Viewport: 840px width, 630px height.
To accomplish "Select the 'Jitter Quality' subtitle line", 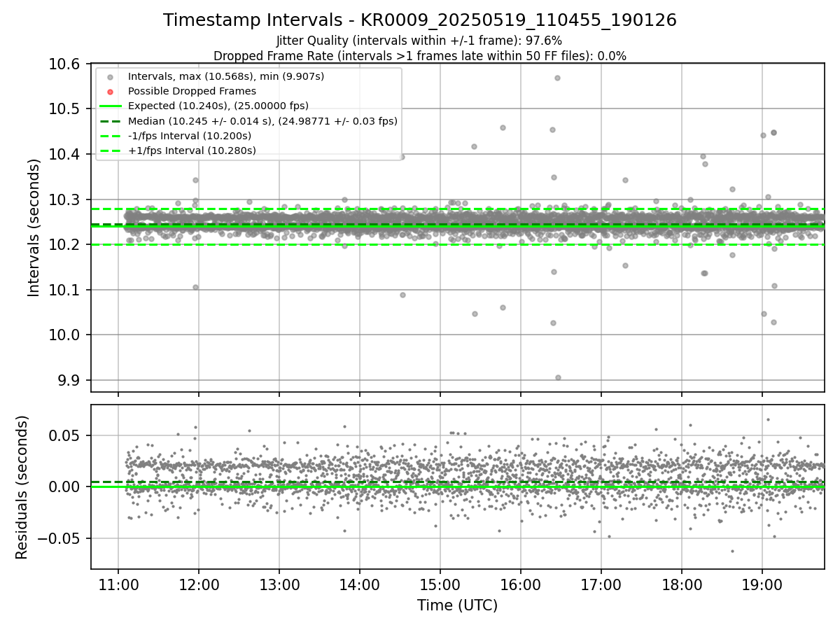I will pos(419,41).
